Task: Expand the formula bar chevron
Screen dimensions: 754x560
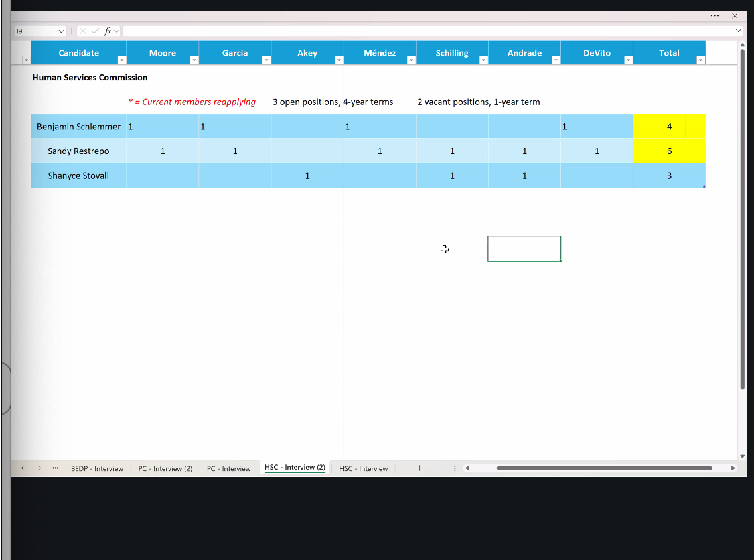Action: tap(739, 31)
